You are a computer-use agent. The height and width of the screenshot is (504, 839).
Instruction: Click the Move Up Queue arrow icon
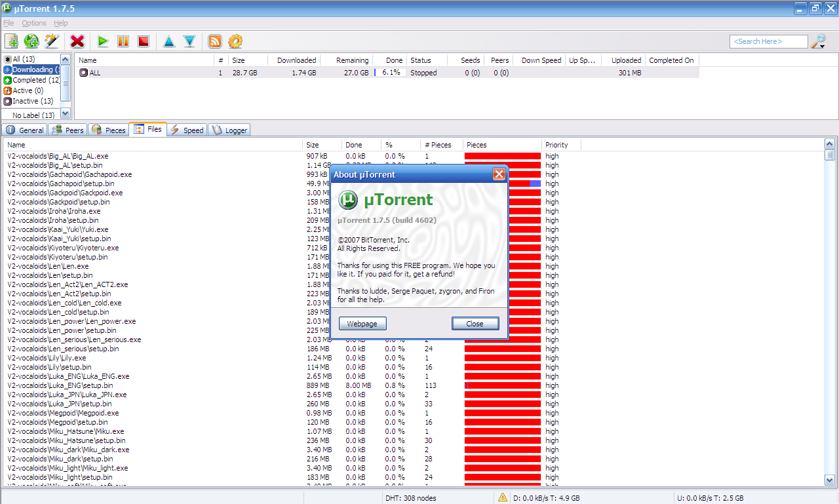[x=169, y=41]
